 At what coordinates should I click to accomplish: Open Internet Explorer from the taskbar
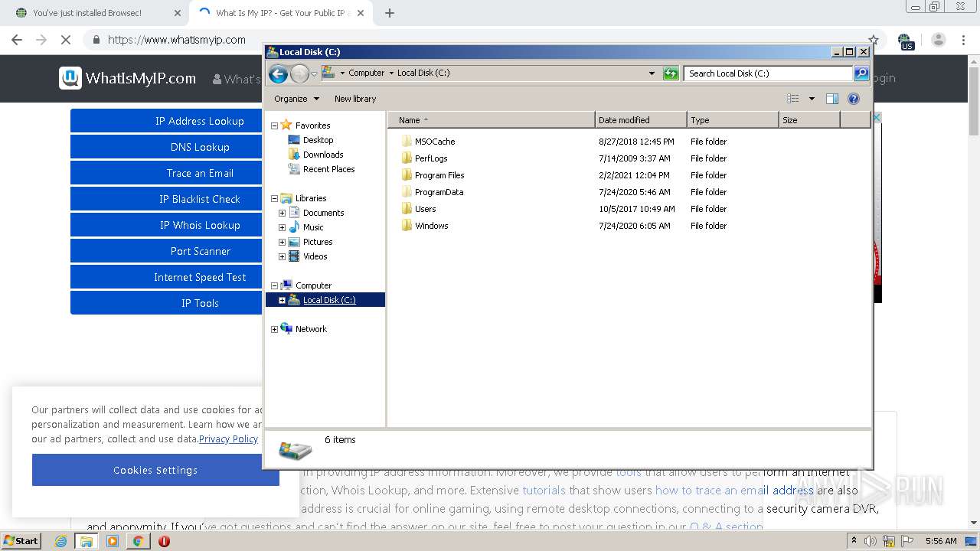click(61, 541)
